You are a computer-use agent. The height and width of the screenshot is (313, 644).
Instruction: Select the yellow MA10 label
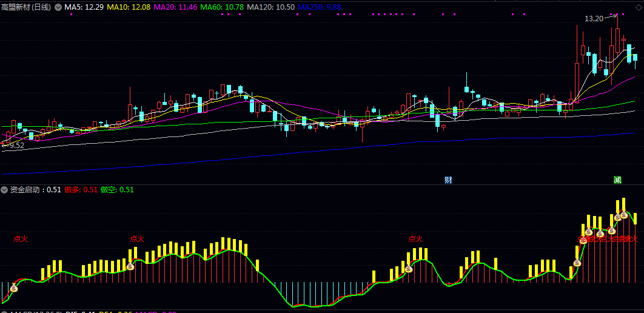(129, 7)
